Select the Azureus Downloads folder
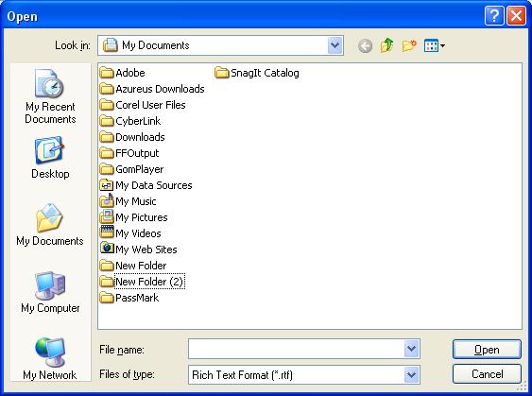This screenshot has height=396, width=532. pos(152,89)
